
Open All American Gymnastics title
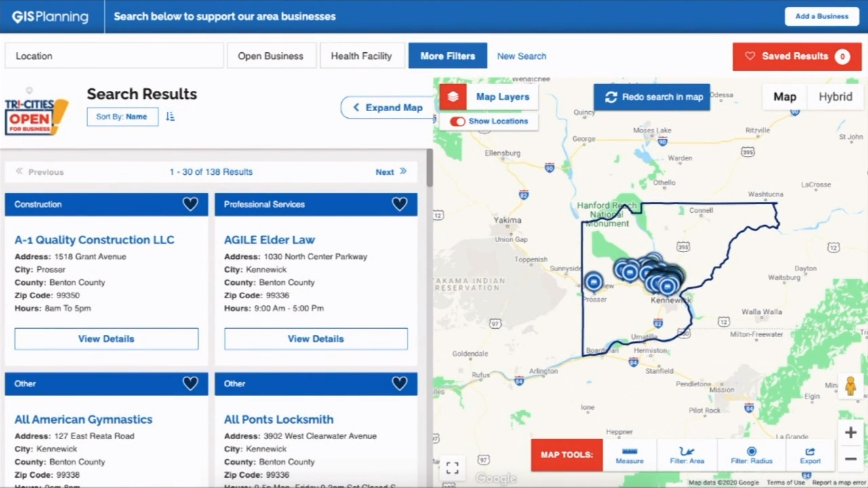83,420
